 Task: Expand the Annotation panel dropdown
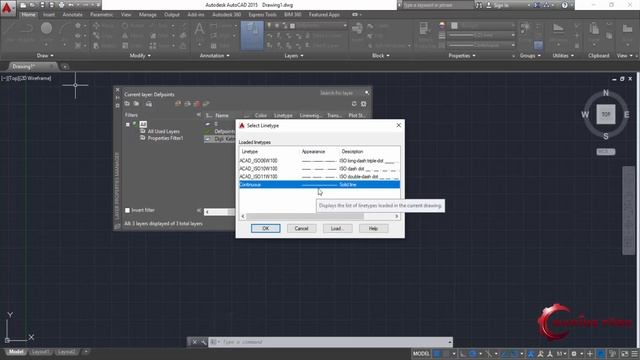pos(214,56)
